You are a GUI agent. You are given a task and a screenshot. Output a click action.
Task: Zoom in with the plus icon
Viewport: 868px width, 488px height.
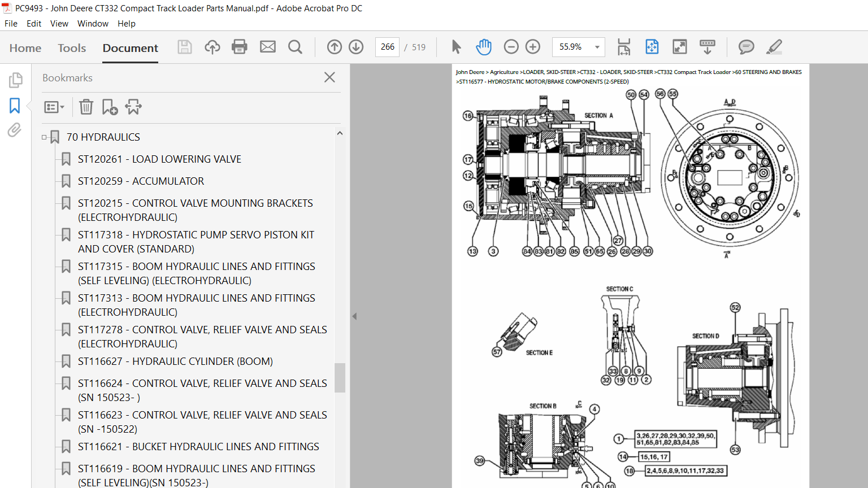point(533,47)
